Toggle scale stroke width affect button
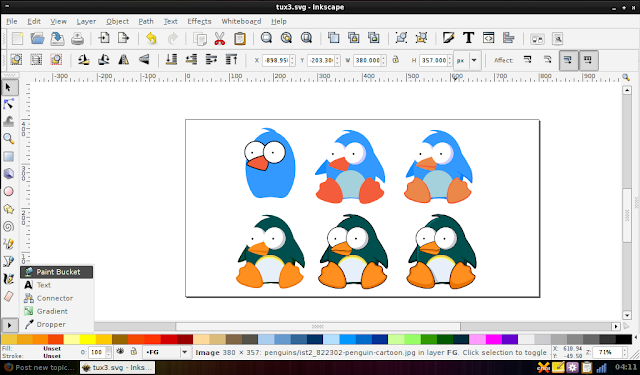 pos(528,60)
